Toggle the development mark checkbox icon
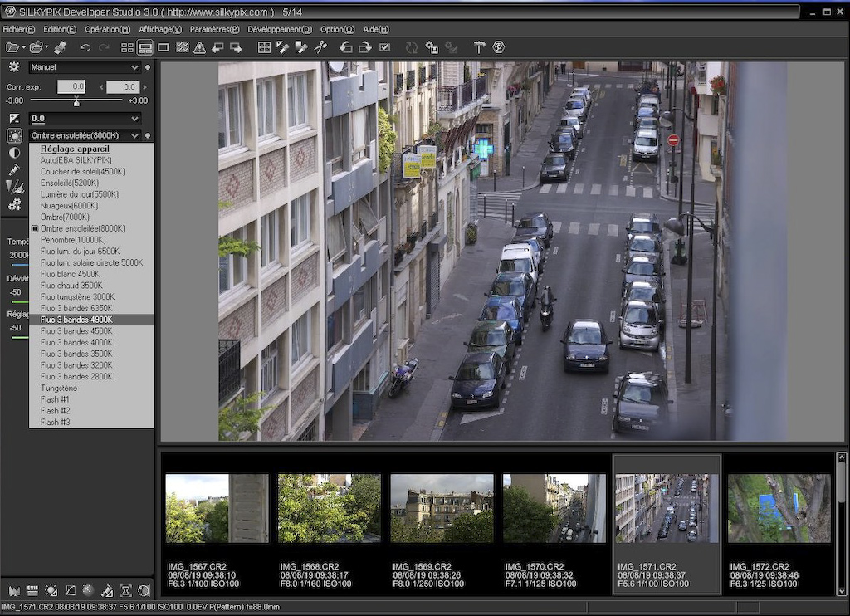850x616 pixels. [x=385, y=47]
